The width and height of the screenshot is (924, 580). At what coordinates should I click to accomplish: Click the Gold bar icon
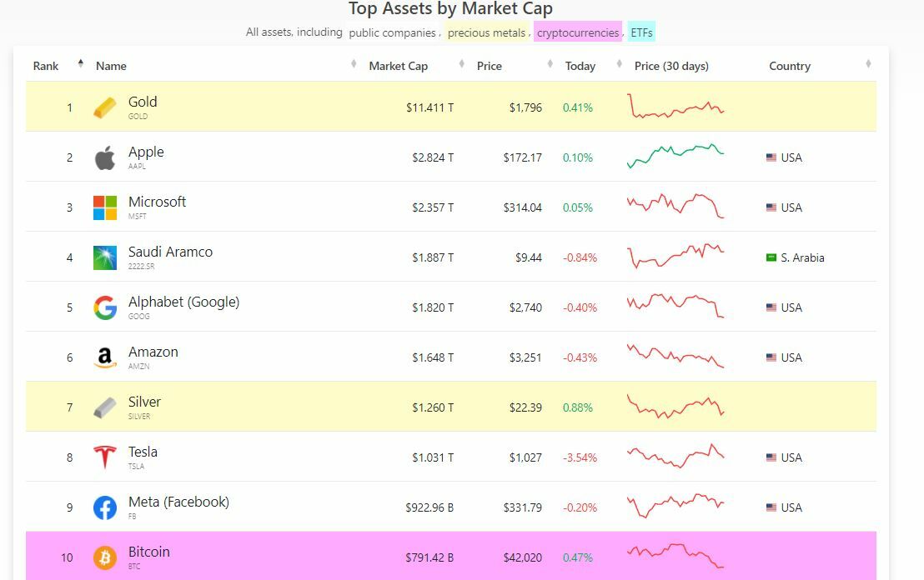click(105, 107)
